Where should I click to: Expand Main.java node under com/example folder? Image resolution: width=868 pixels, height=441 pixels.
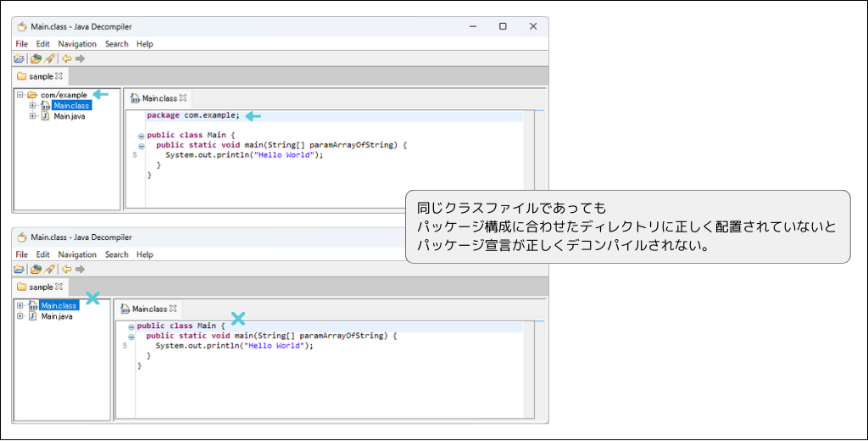pos(33,116)
